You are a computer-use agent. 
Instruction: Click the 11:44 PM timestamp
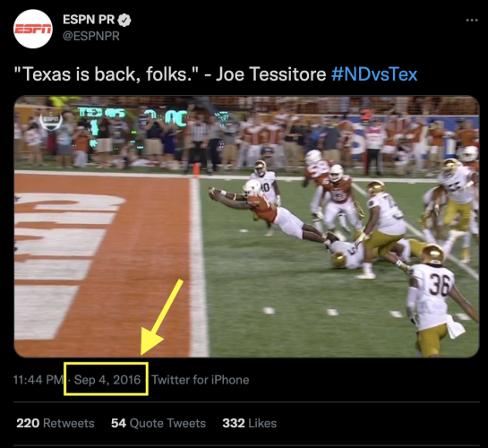pyautogui.click(x=38, y=380)
